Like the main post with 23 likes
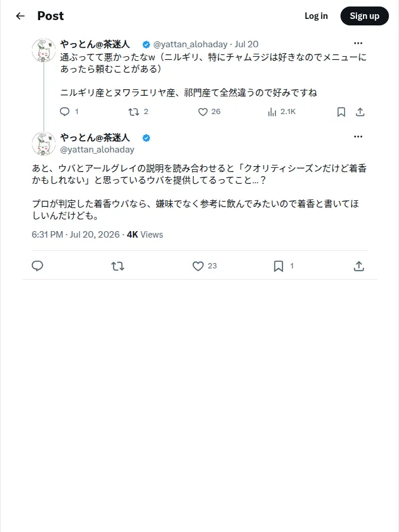This screenshot has width=399, height=532. point(205,266)
